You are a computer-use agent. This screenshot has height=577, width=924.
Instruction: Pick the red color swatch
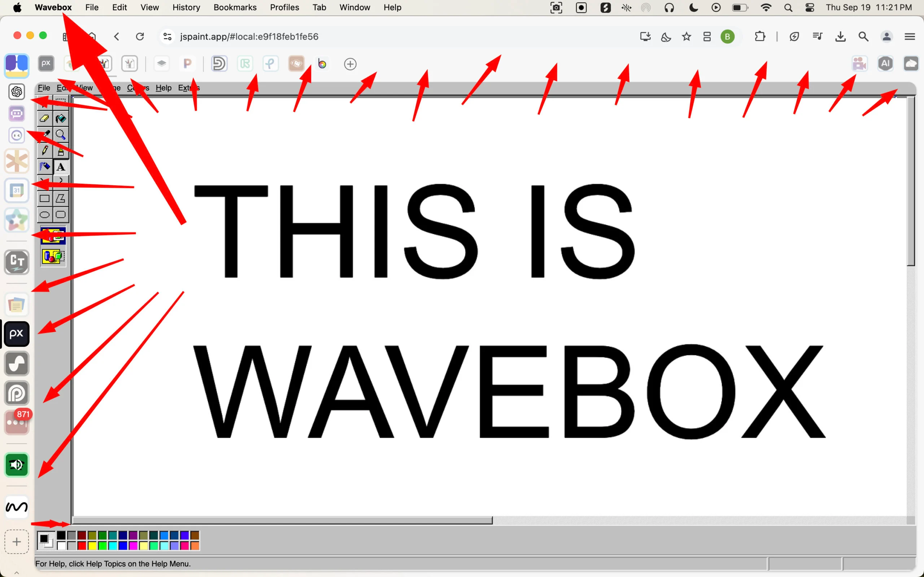tap(82, 546)
